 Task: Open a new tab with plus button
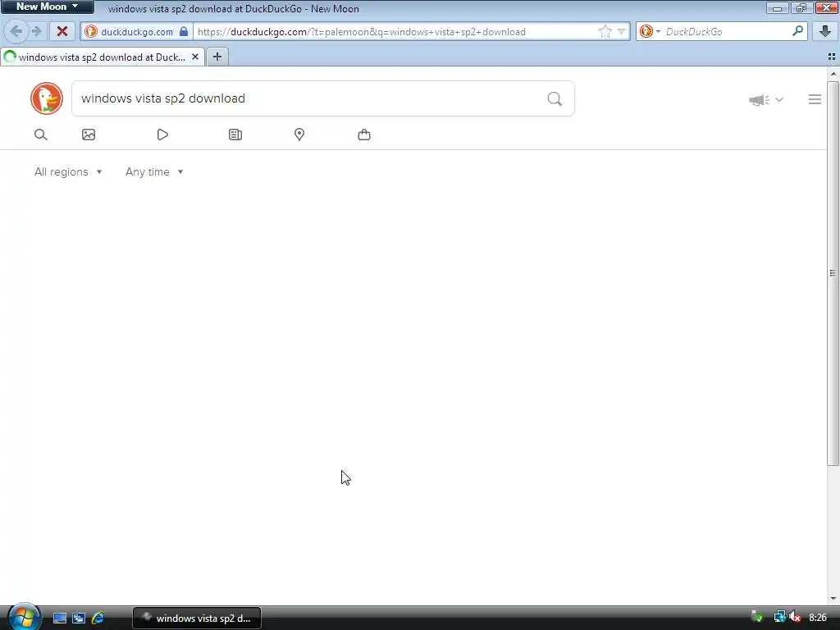click(217, 57)
